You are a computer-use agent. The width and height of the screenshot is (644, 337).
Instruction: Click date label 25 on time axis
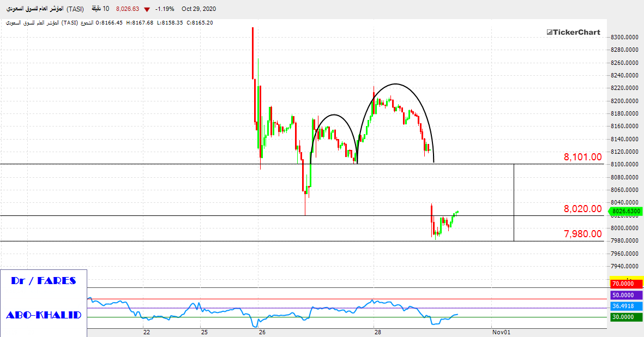tap(204, 333)
